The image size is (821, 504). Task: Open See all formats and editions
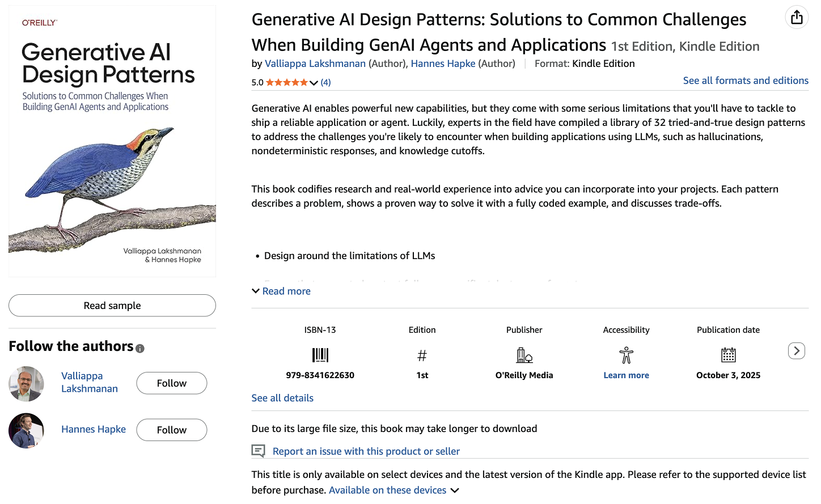pyautogui.click(x=746, y=81)
